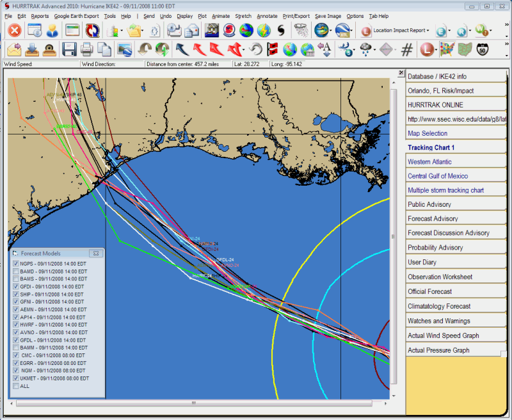Click the hurricane symbol toolbar icon
Screen dimensions: 512x420
coord(282,30)
